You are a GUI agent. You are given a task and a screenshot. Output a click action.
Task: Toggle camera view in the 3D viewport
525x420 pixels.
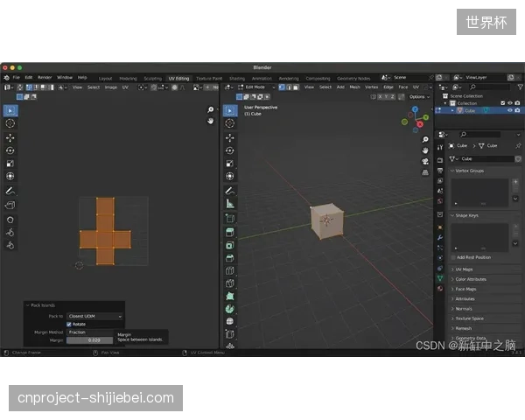pyautogui.click(x=425, y=161)
